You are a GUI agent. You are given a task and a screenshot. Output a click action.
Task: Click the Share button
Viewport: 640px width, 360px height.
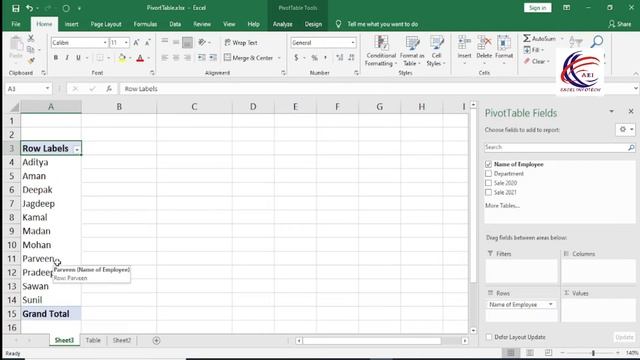620,24
